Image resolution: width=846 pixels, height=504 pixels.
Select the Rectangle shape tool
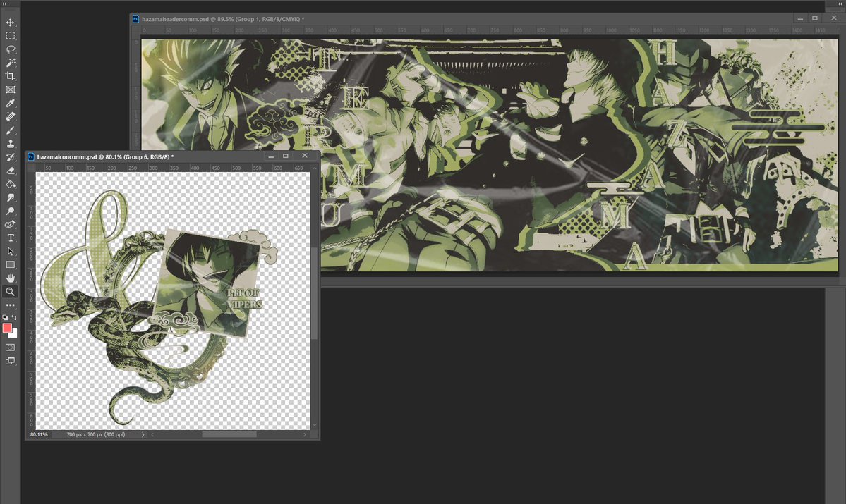tap(11, 265)
